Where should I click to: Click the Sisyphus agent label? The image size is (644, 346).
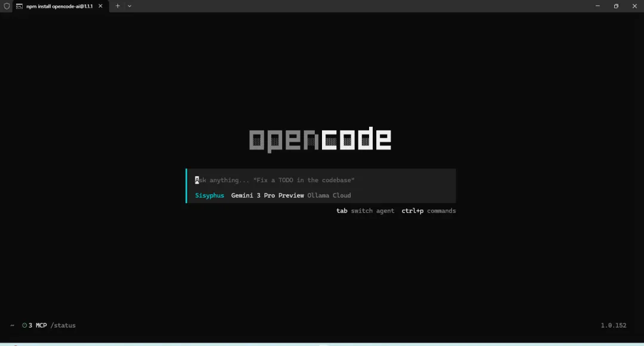tap(209, 195)
